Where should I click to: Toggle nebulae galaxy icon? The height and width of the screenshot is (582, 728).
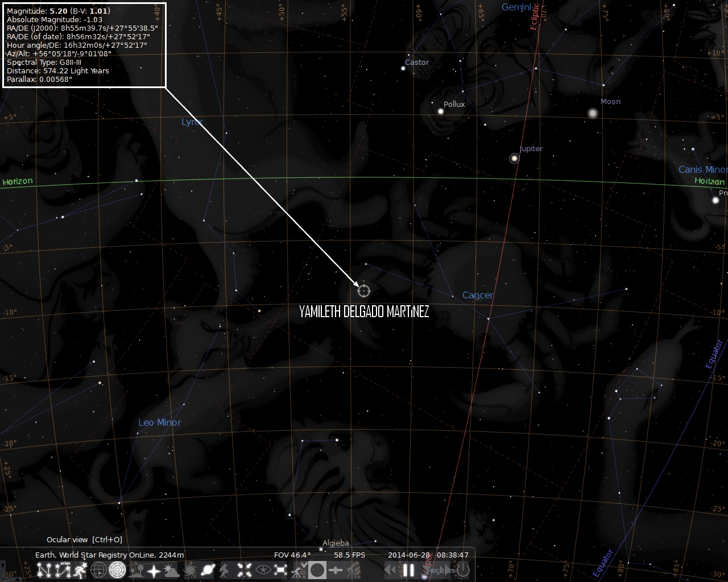pos(190,569)
